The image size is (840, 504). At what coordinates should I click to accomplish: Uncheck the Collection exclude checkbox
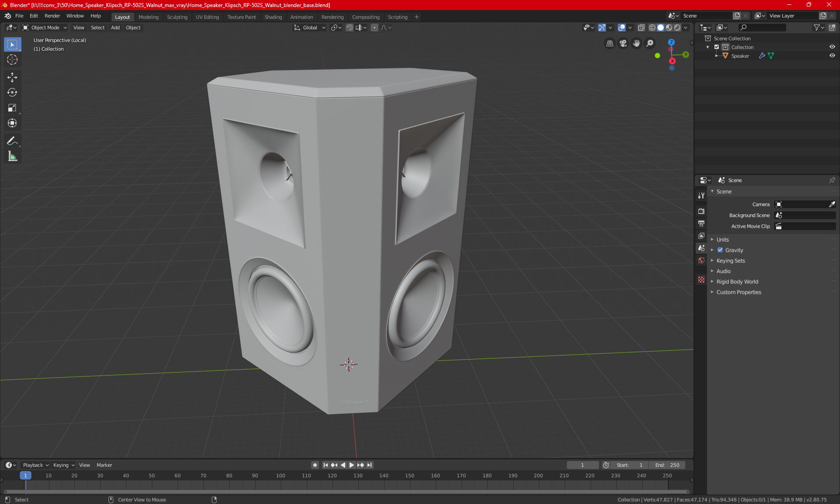point(717,47)
